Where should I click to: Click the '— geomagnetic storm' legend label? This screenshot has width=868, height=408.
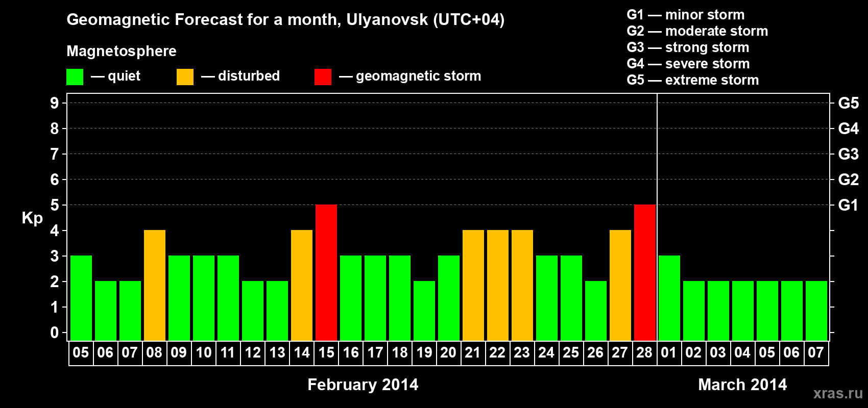tap(410, 76)
